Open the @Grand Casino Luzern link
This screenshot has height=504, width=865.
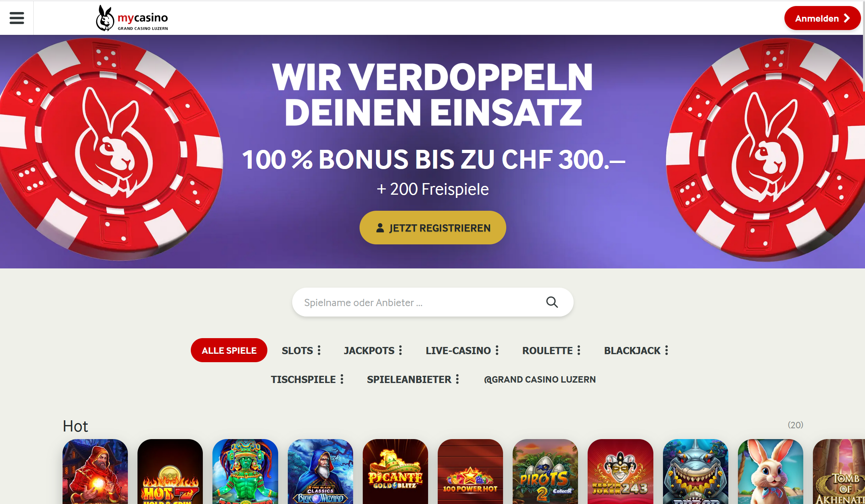[x=540, y=379]
